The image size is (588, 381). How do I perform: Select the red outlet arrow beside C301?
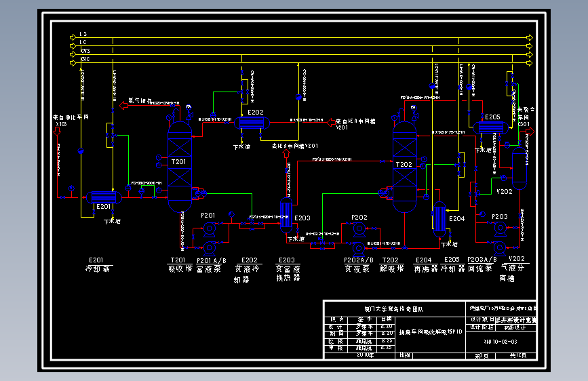tap(530, 132)
